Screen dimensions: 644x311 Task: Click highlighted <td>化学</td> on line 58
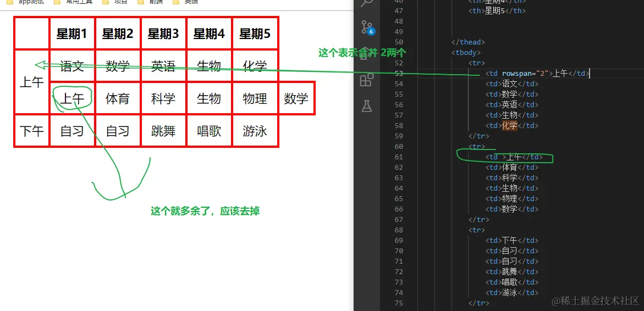pyautogui.click(x=512, y=125)
